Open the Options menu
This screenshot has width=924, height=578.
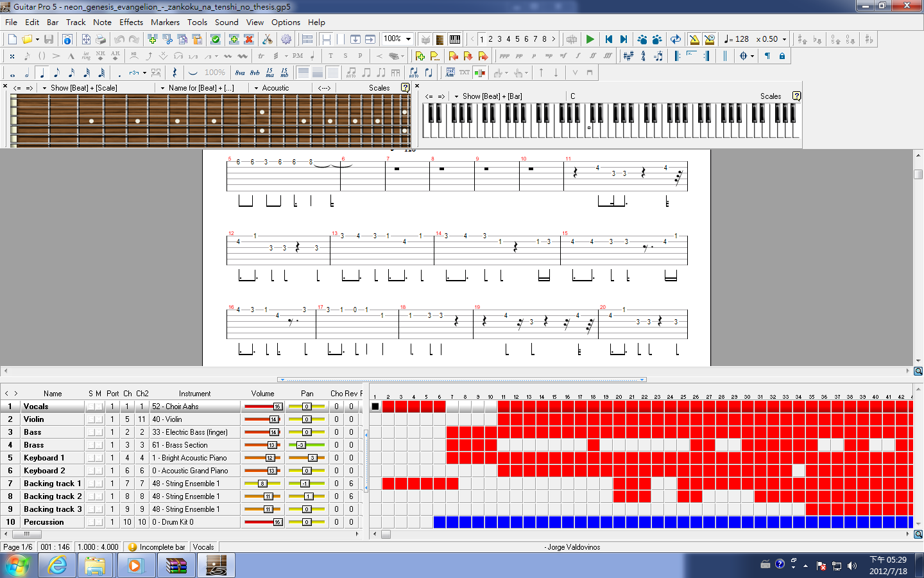(x=286, y=22)
